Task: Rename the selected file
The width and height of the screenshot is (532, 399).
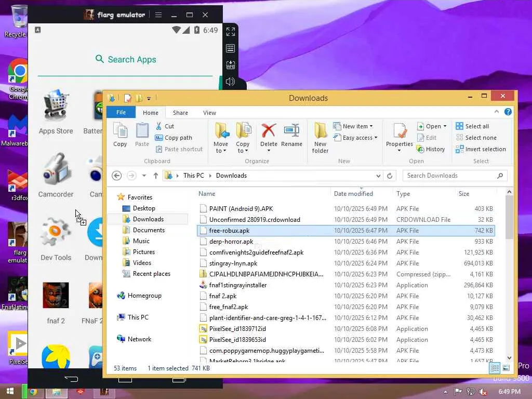Action: point(292,135)
